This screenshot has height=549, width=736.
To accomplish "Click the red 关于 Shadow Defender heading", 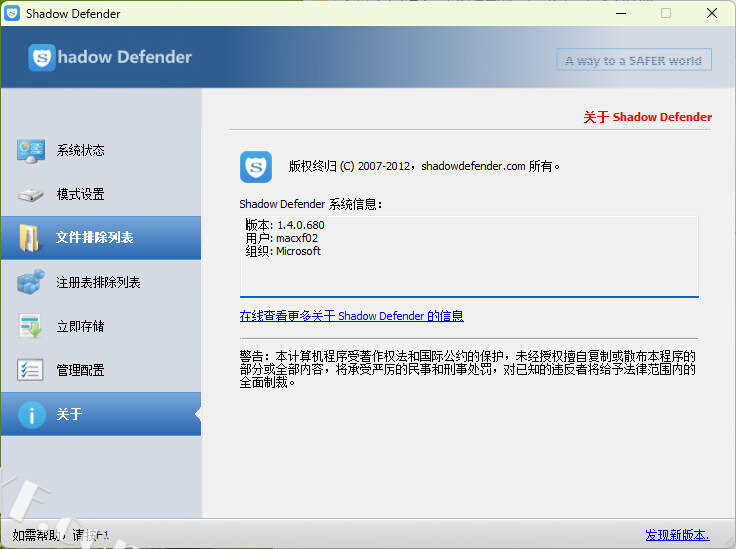I will [x=647, y=117].
